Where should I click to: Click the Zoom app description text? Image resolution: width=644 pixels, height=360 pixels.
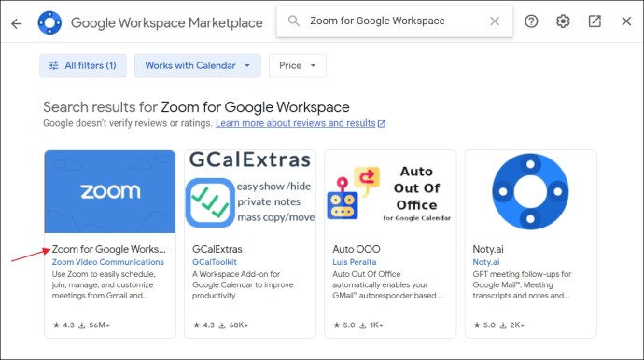[104, 284]
